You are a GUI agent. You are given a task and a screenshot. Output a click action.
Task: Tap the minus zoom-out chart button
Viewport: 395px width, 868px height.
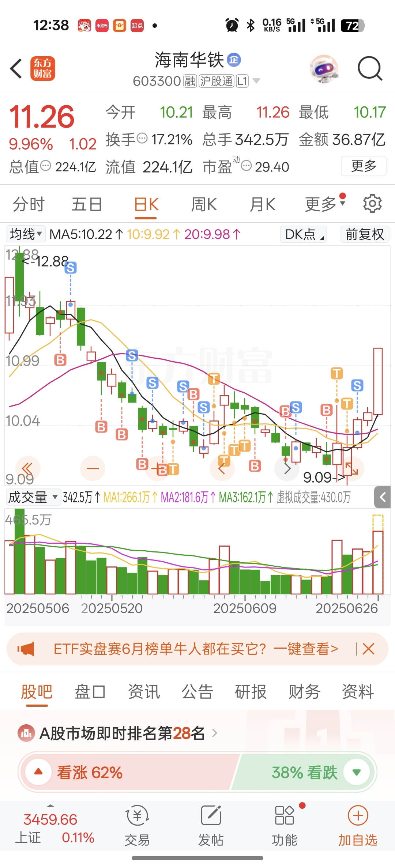(93, 468)
